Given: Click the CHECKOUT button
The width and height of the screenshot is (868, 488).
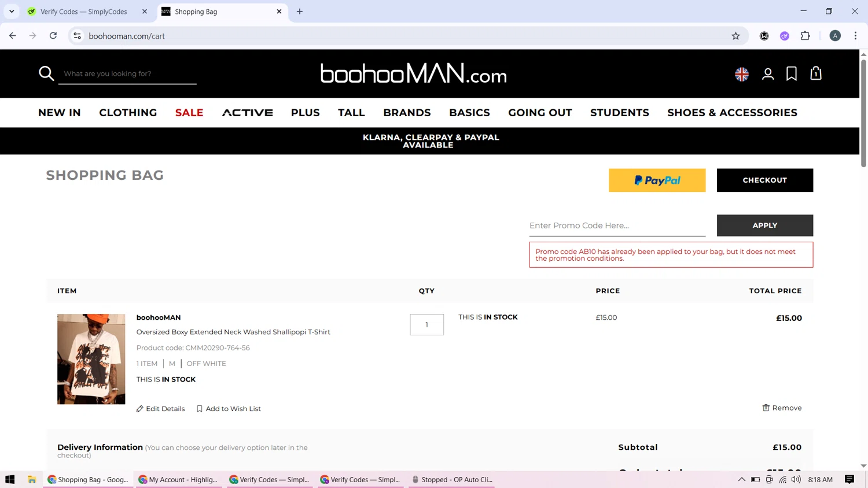Looking at the screenshot, I should [764, 180].
